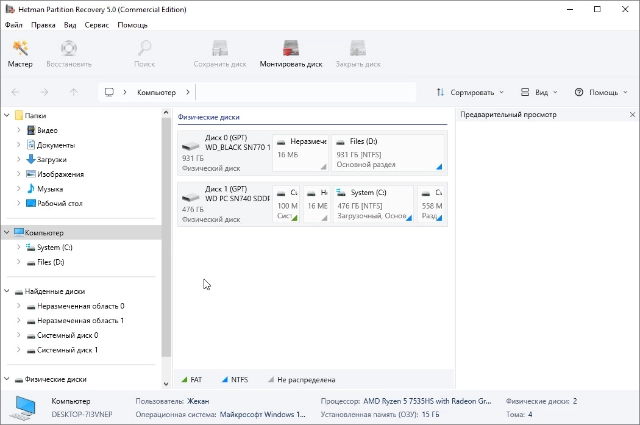Launch the Мастер wizard tool
640x425 pixels.
[x=20, y=53]
